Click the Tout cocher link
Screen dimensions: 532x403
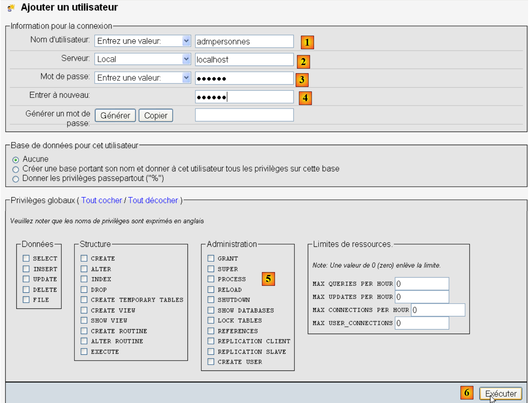(x=101, y=200)
